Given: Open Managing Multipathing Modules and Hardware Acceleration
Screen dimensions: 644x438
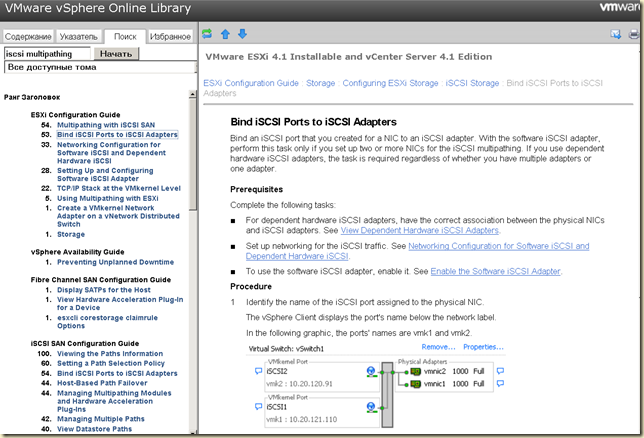Looking at the screenshot, I should click(x=114, y=401).
